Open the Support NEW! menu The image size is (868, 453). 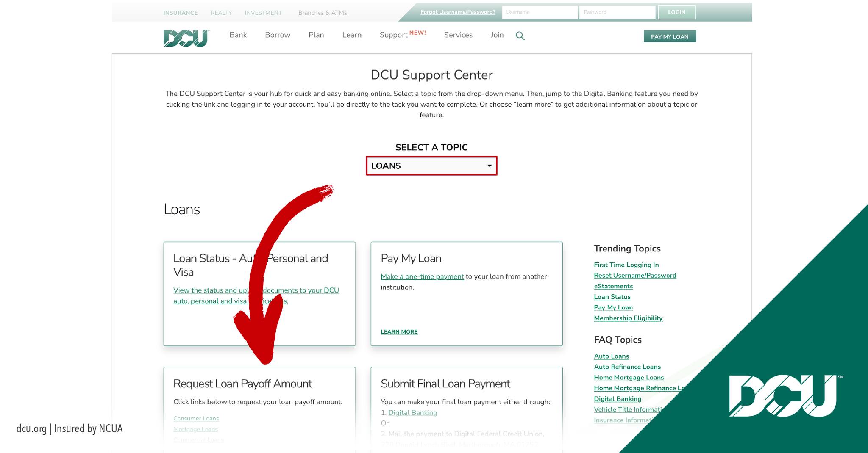pyautogui.click(x=403, y=35)
